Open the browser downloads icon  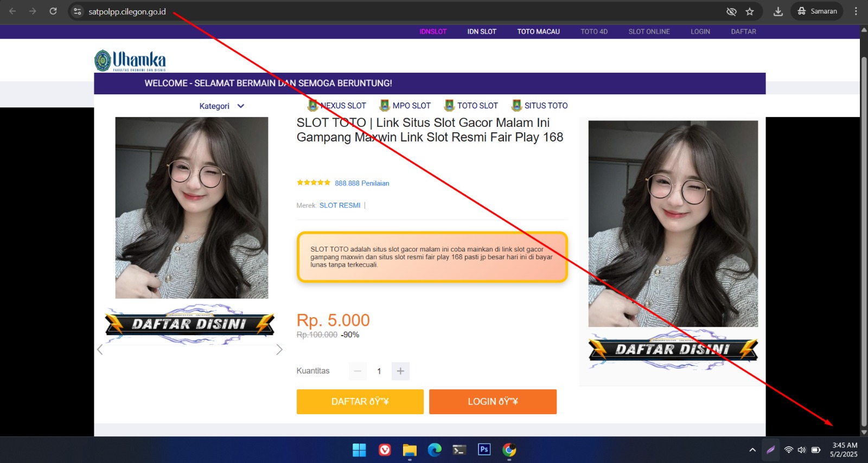pos(778,11)
